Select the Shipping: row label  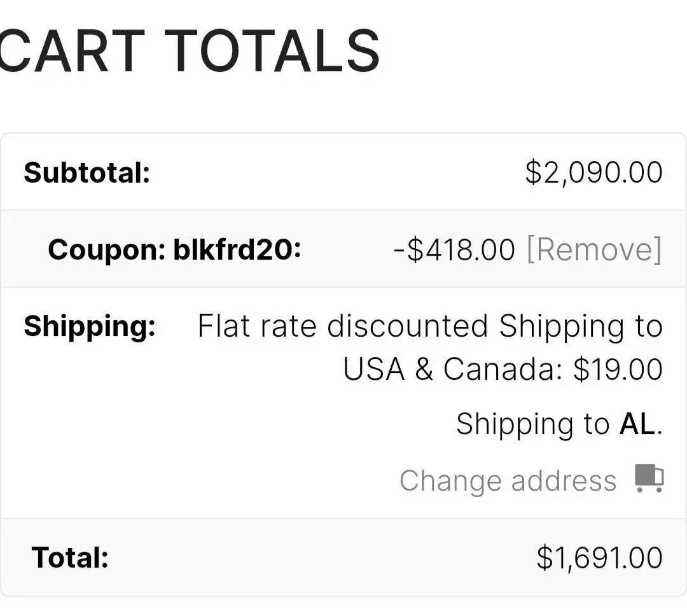click(x=90, y=326)
